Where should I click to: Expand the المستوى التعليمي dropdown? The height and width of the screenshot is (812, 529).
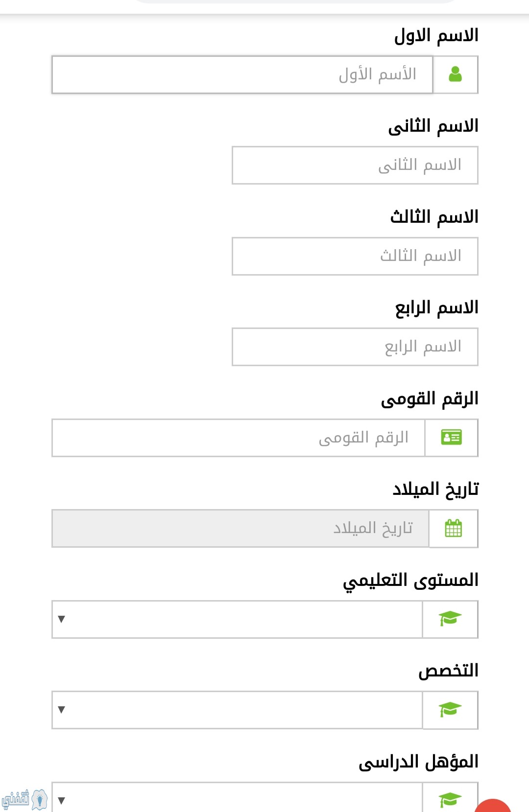pyautogui.click(x=237, y=619)
